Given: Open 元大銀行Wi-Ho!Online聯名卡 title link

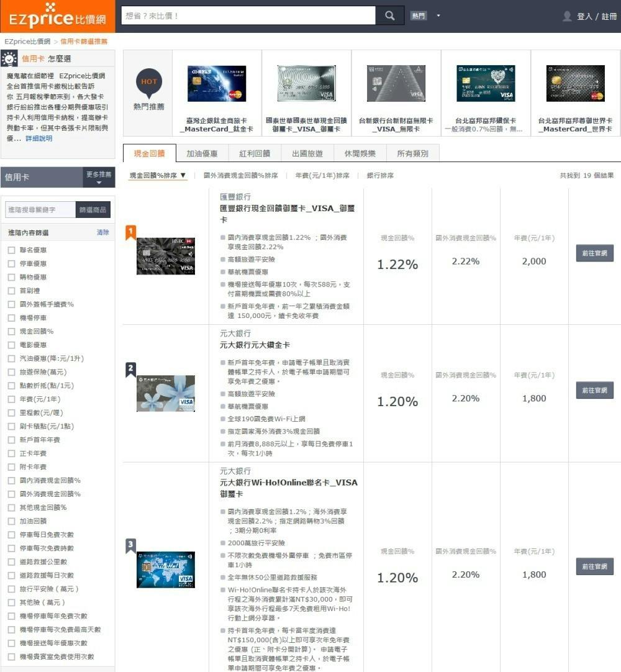Looking at the screenshot, I should (288, 488).
